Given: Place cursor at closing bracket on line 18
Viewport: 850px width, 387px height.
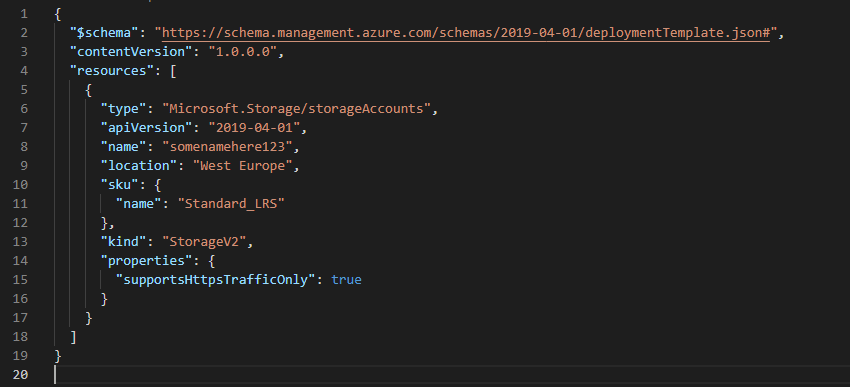Looking at the screenshot, I should point(74,337).
